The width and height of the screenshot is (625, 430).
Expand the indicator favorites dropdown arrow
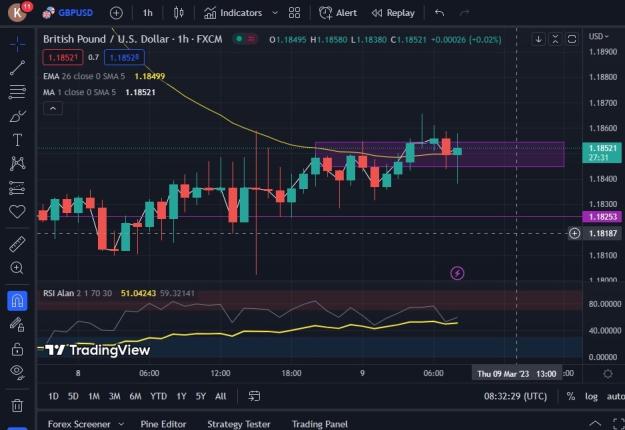[x=275, y=13]
